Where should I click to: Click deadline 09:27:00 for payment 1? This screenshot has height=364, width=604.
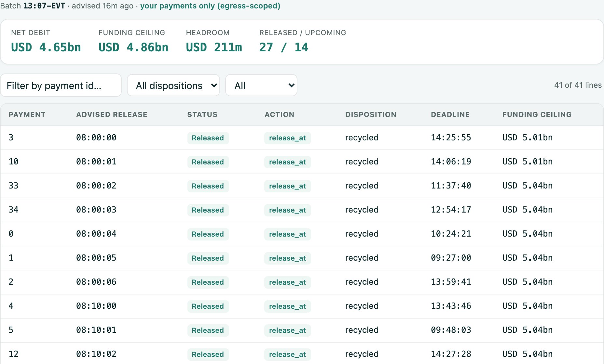click(x=451, y=258)
